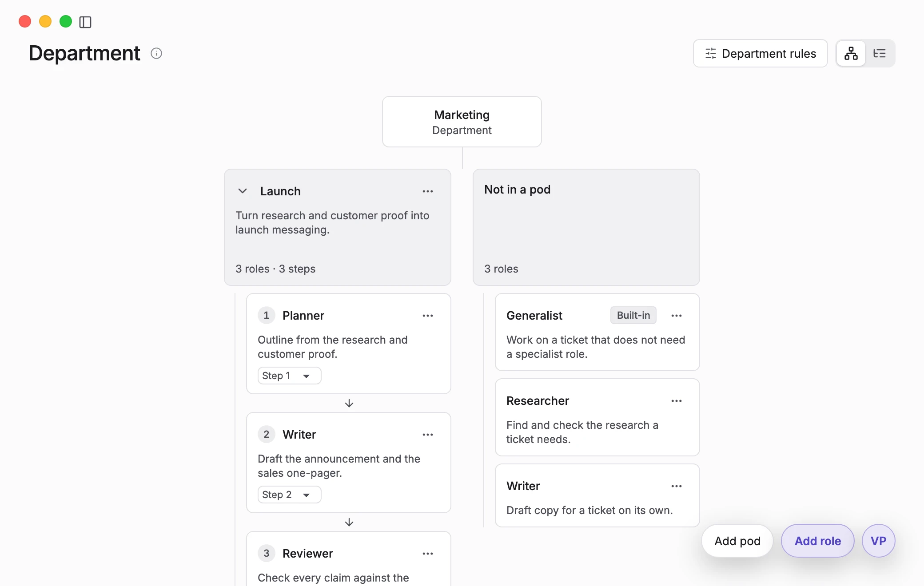Click the Department page heading

84,53
